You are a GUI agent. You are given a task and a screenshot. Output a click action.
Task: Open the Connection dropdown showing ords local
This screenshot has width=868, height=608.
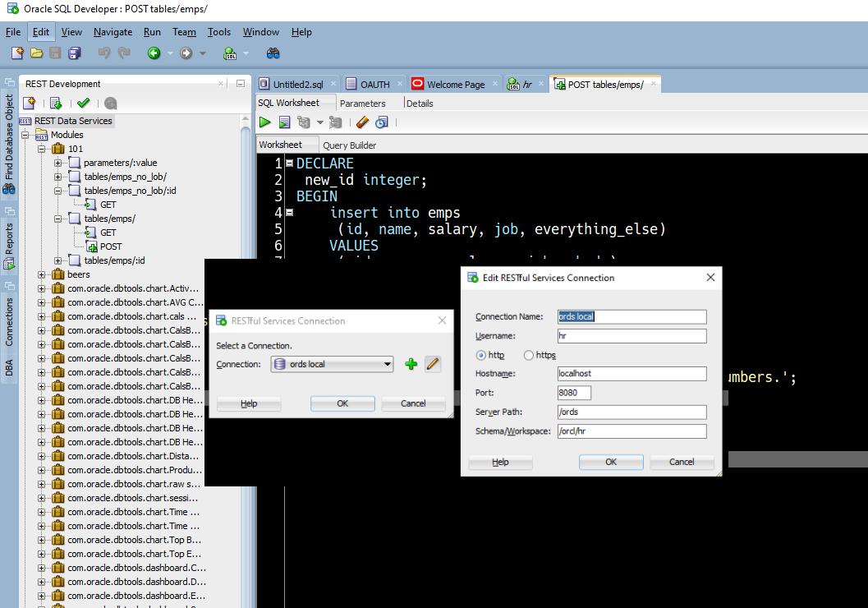coord(332,364)
